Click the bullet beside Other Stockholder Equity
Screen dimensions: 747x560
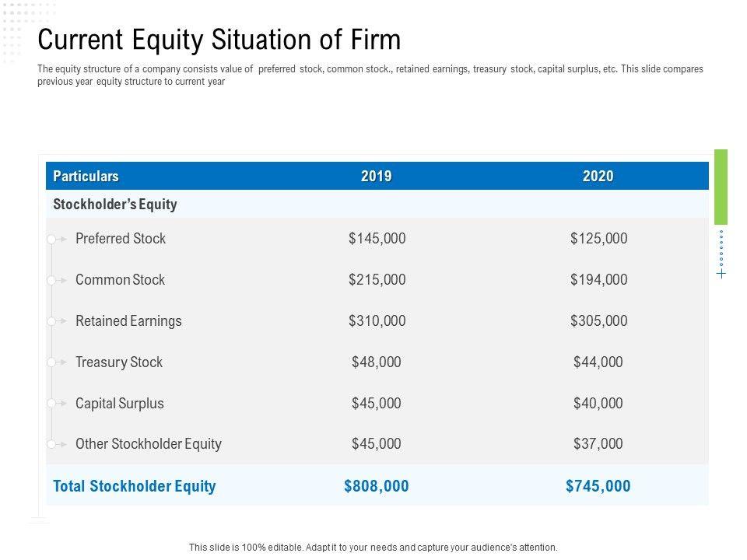(58, 444)
